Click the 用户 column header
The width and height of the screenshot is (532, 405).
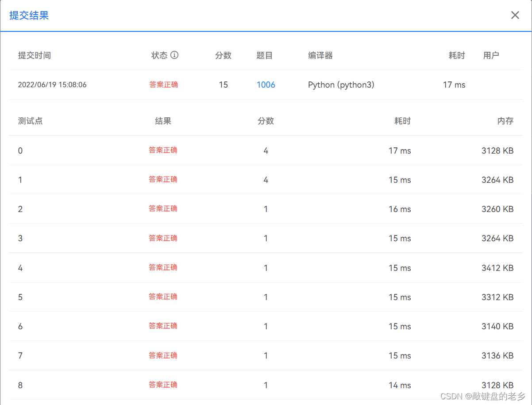[x=491, y=55]
